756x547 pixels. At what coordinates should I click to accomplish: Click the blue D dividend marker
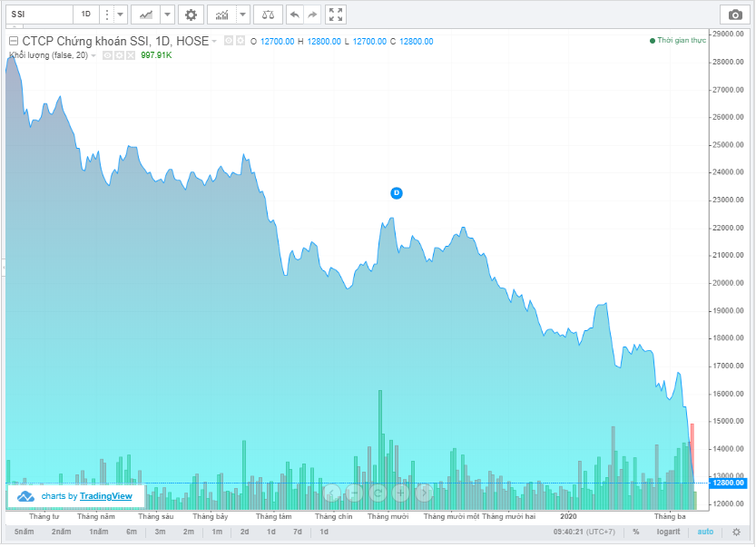(x=397, y=193)
